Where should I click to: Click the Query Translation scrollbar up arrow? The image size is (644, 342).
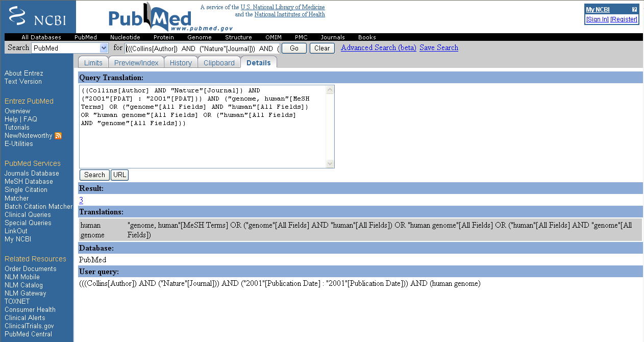point(330,90)
